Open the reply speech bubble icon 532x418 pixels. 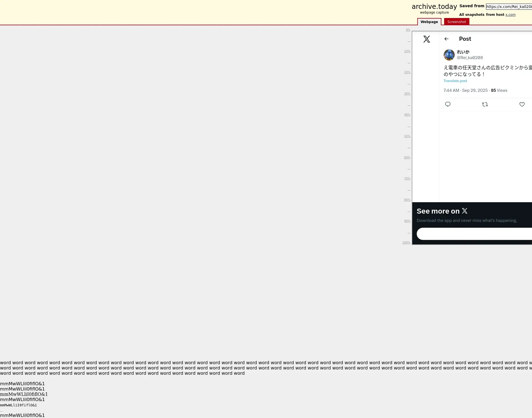point(448,104)
